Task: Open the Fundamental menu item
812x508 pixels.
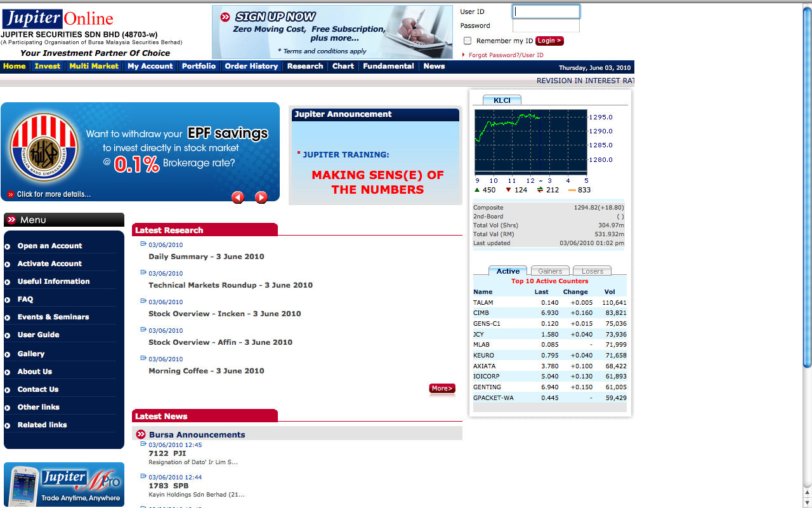Action: [x=389, y=66]
